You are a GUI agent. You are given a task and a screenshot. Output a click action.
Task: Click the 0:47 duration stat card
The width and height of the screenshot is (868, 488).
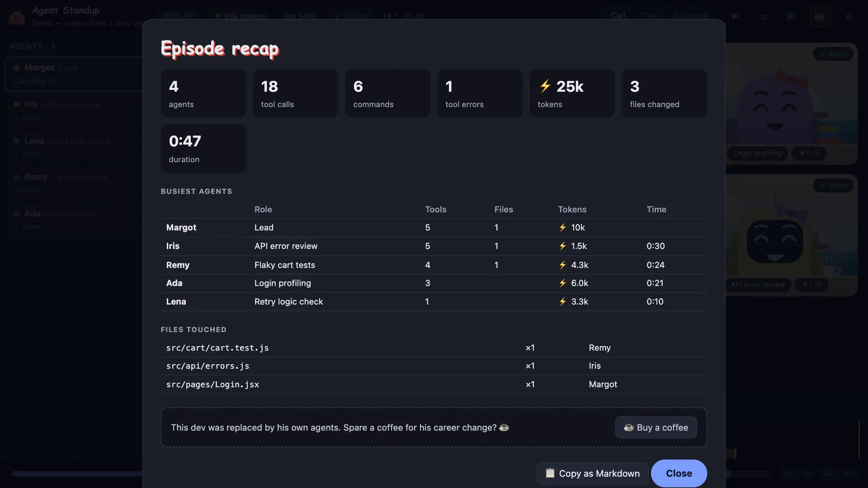click(x=203, y=148)
